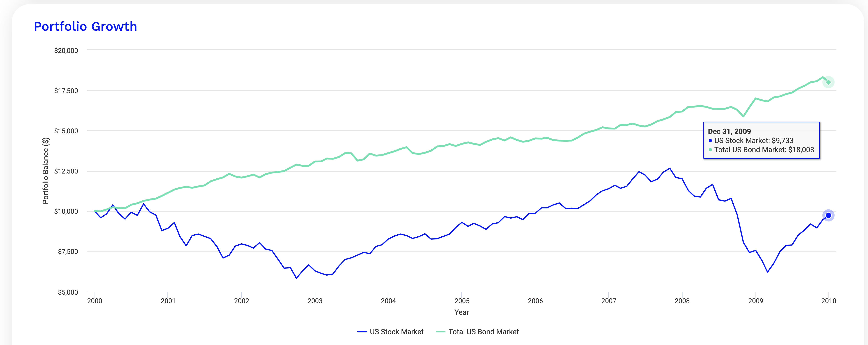Click the 2005 label on the year axis
The image size is (868, 345).
click(462, 301)
